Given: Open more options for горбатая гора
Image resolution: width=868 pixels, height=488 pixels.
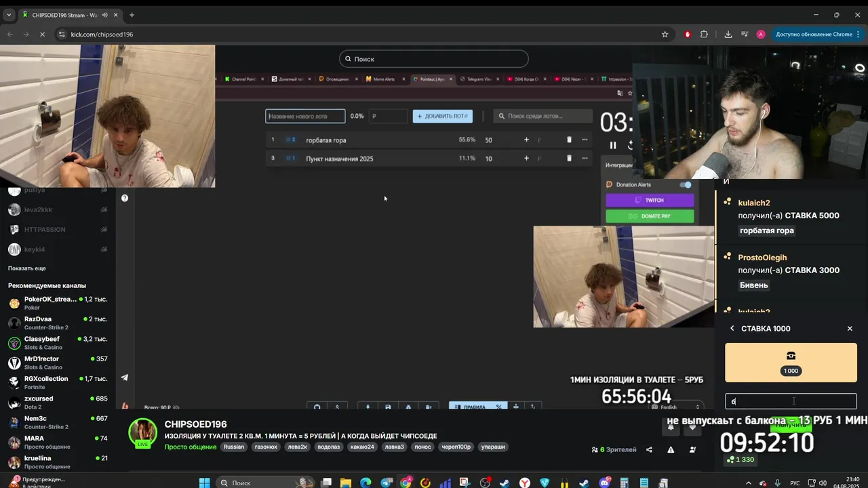Looking at the screenshot, I should pyautogui.click(x=585, y=140).
